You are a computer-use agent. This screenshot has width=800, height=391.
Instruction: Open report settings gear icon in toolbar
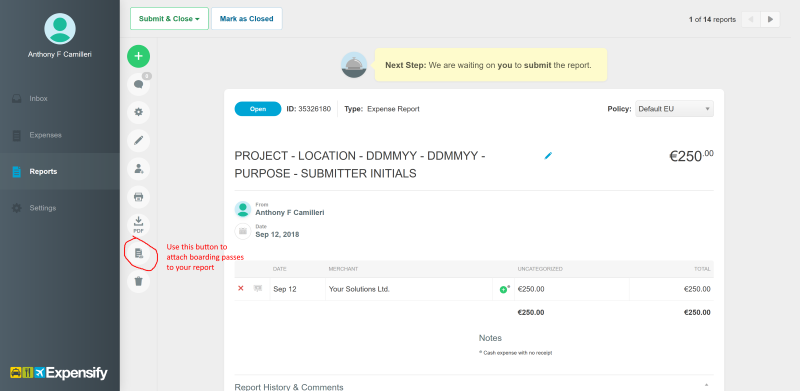click(x=138, y=112)
